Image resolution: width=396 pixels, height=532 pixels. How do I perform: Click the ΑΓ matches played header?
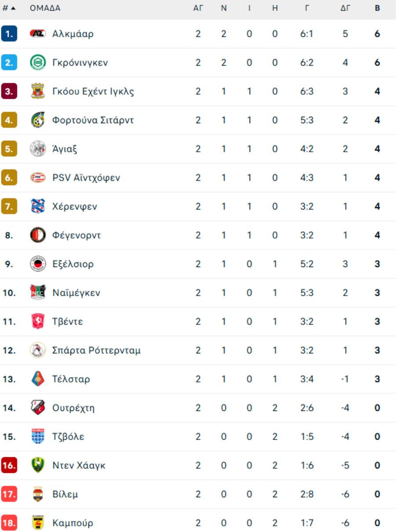point(198,8)
